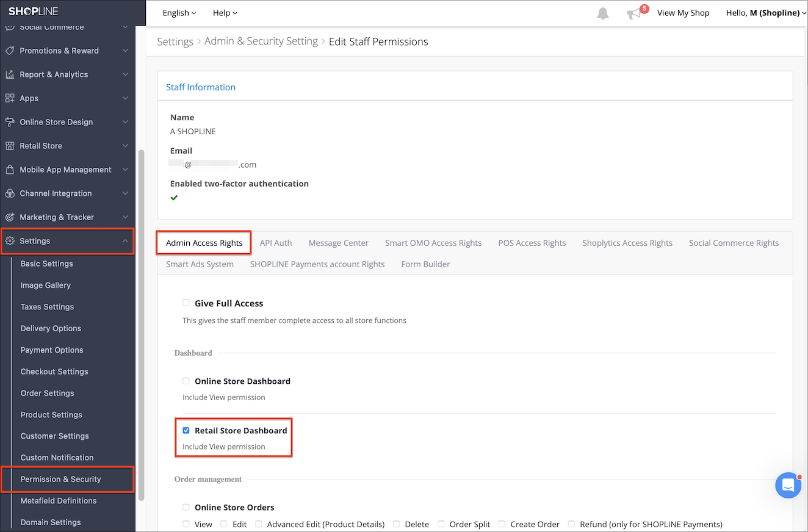
Task: Click the Marketing & Tracker target icon
Action: tap(10, 217)
